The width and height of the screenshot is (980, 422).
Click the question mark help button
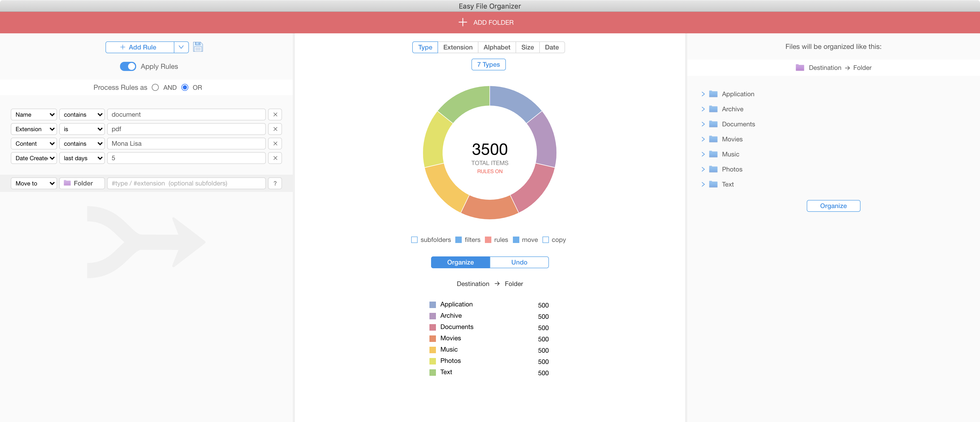(275, 183)
